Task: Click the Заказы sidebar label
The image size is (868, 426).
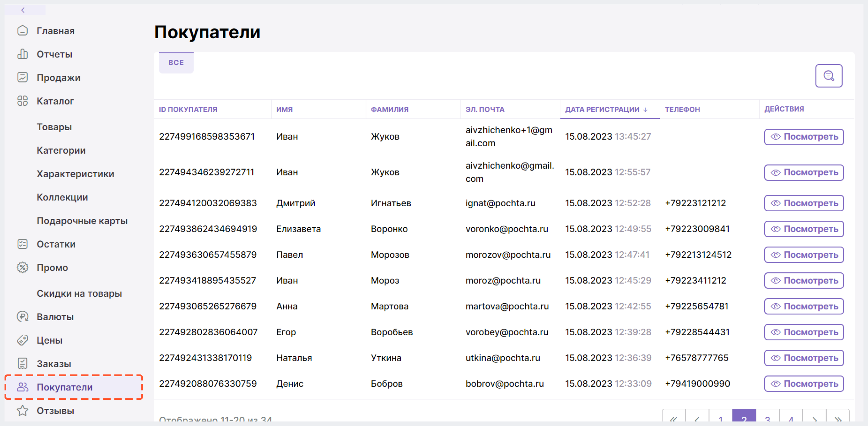Action: coord(54,364)
